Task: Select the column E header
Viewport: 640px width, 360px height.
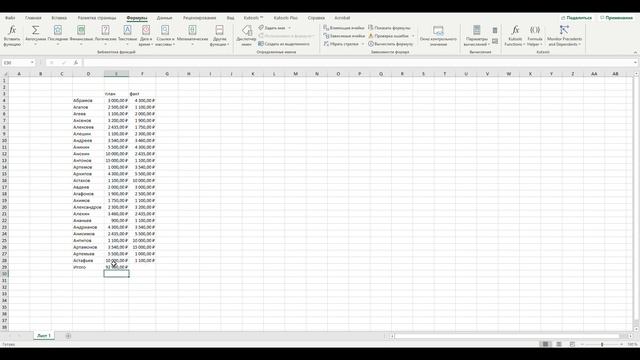Action: point(116,74)
